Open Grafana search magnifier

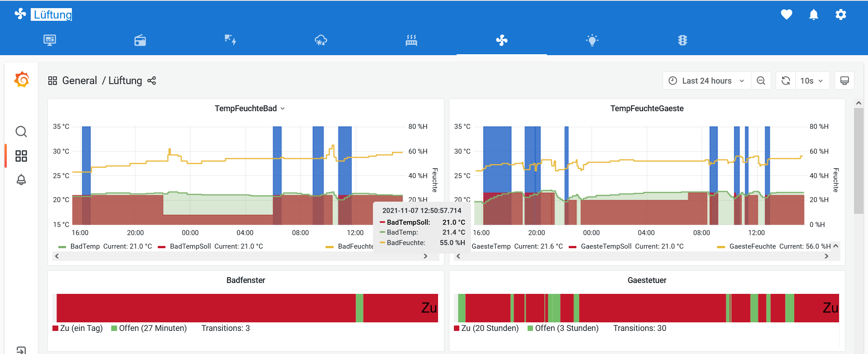pos(21,132)
